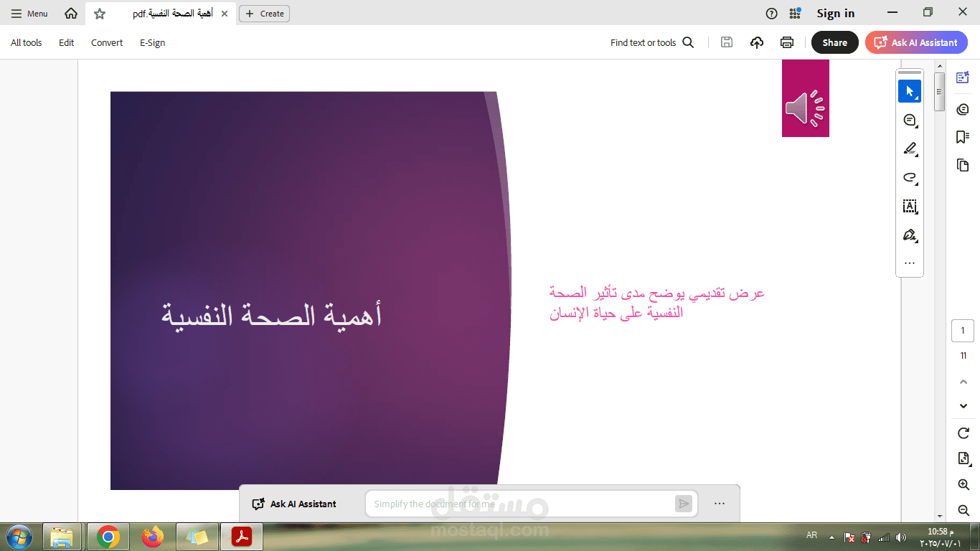Click the Sign in link
This screenshot has height=551, width=980.
tap(836, 14)
